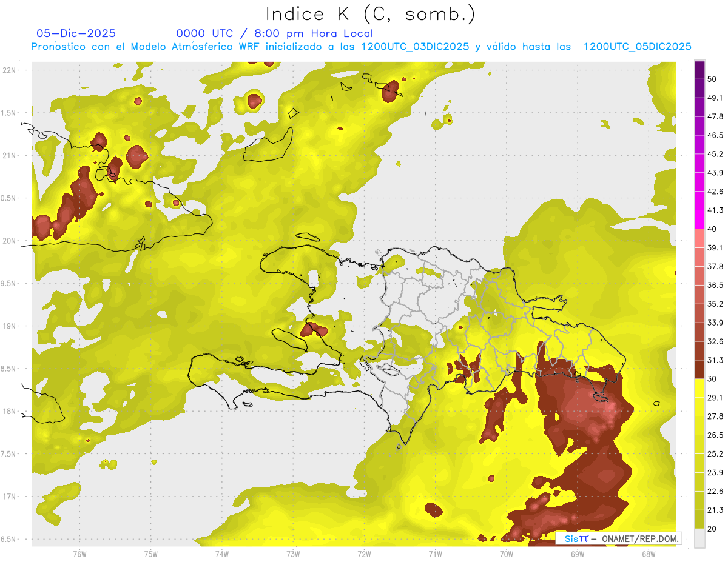The image size is (728, 562).
Task: Click the '29.1' color scale value
Action: pos(715,398)
